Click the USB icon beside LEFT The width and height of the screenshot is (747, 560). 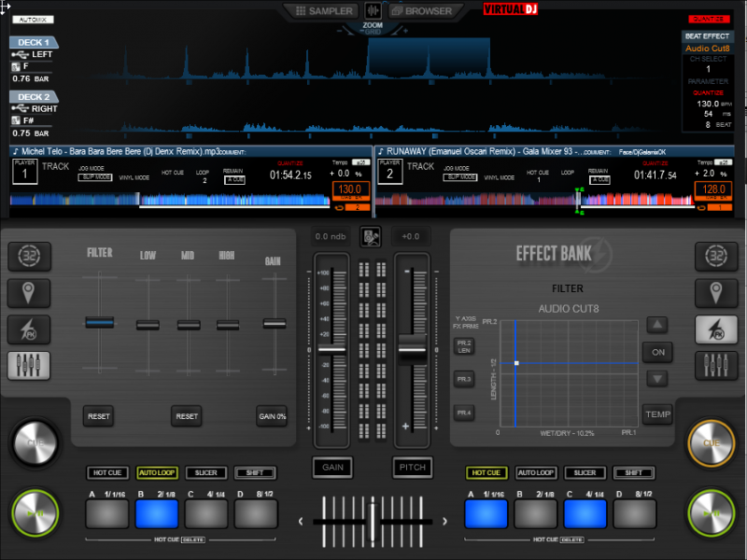tap(20, 55)
